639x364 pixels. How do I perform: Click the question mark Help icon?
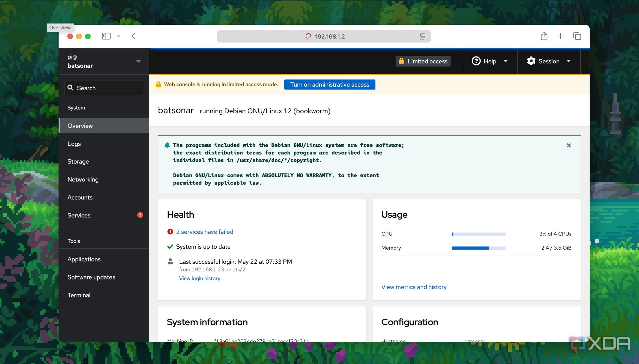click(476, 61)
